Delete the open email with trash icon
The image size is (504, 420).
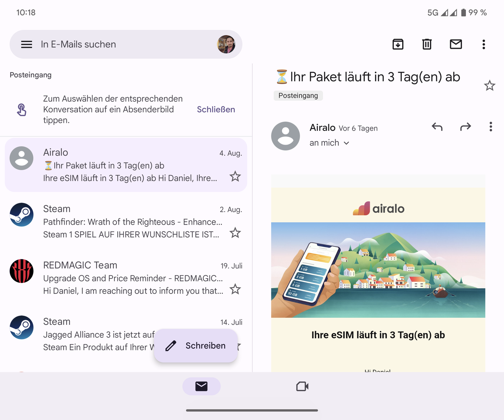tap(427, 44)
